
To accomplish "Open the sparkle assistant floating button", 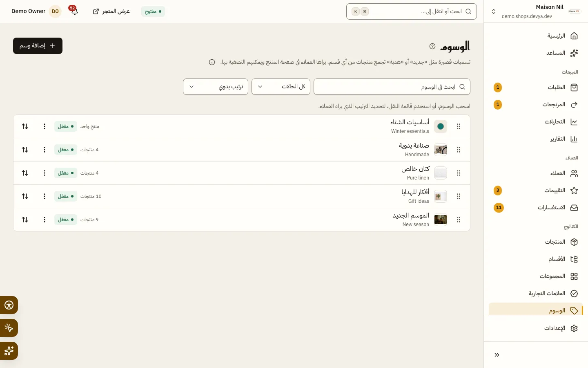I will pos(9,351).
